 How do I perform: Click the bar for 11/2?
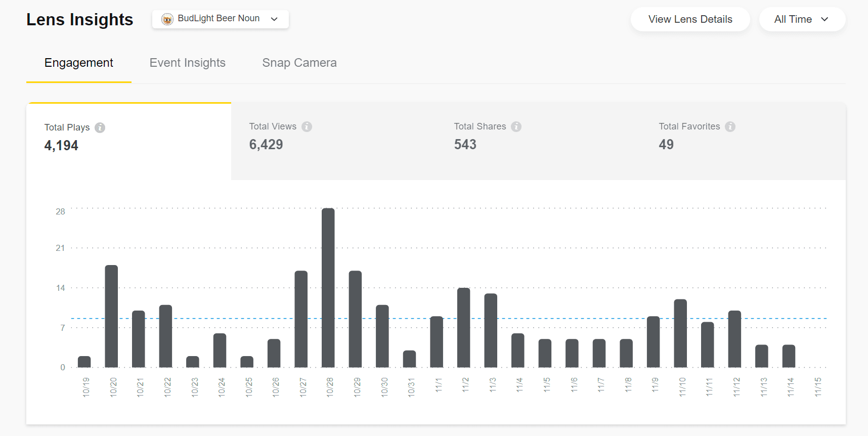click(x=464, y=327)
